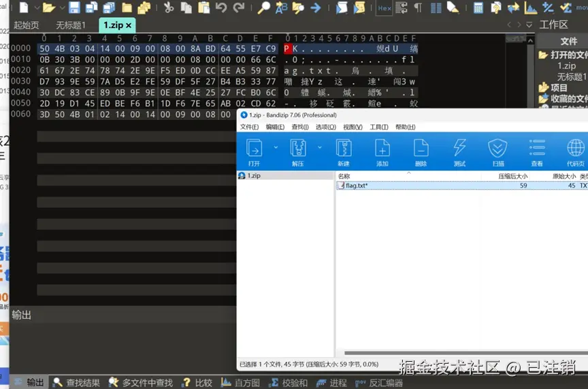
Task: Expand the 收藏的文件 folder in workspace
Action: pyautogui.click(x=563, y=98)
